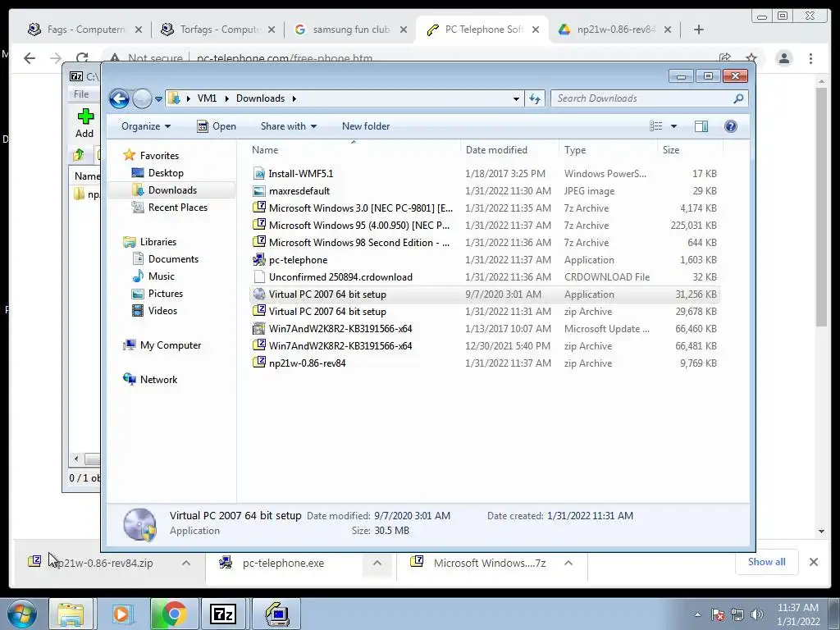
Task: Sort by Name column header
Action: (x=354, y=150)
